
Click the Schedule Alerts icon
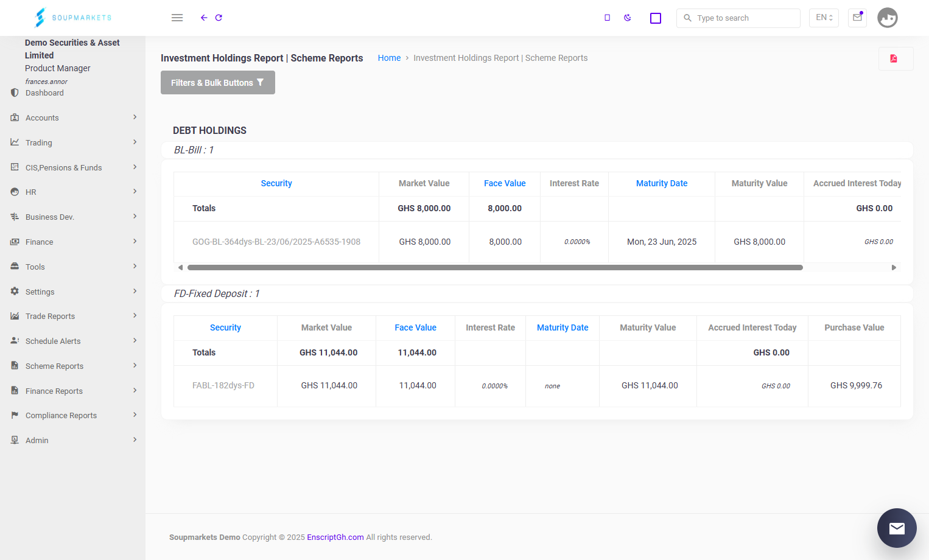click(15, 341)
